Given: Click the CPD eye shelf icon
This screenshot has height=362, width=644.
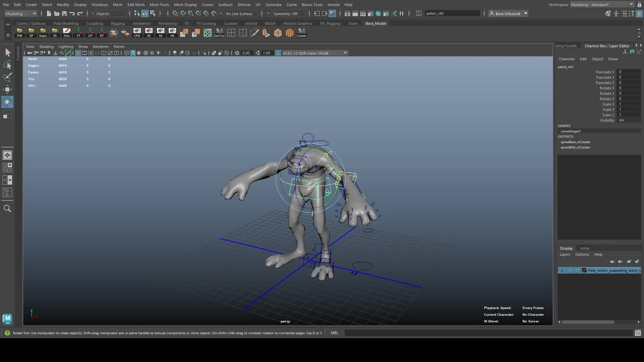Looking at the screenshot, I should [x=137, y=33].
